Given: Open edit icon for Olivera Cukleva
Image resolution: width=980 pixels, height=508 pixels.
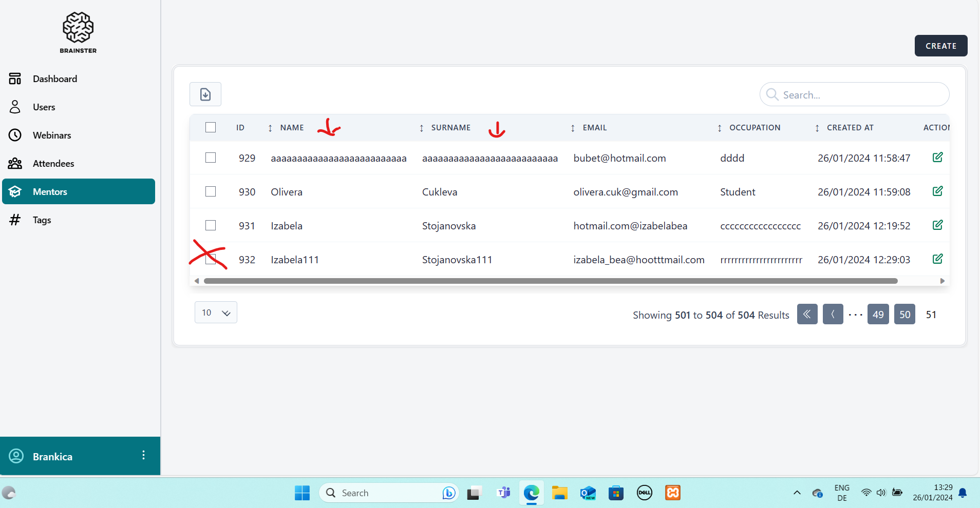Looking at the screenshot, I should [937, 191].
